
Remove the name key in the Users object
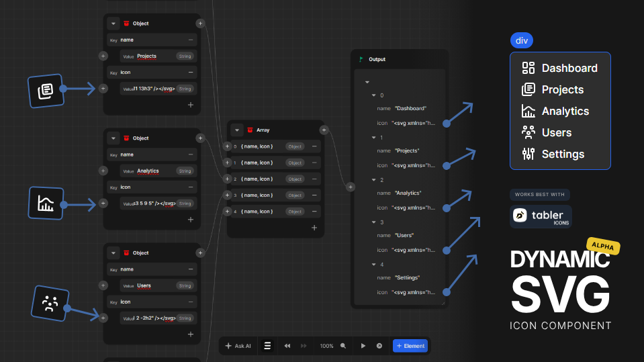pos(191,269)
